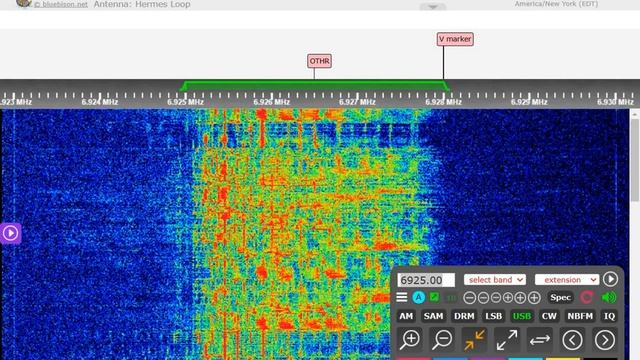Viewport: 640px width, 360px height.
Task: Click the vertical scrollbar thumb at right edge
Action: (x=635, y=160)
